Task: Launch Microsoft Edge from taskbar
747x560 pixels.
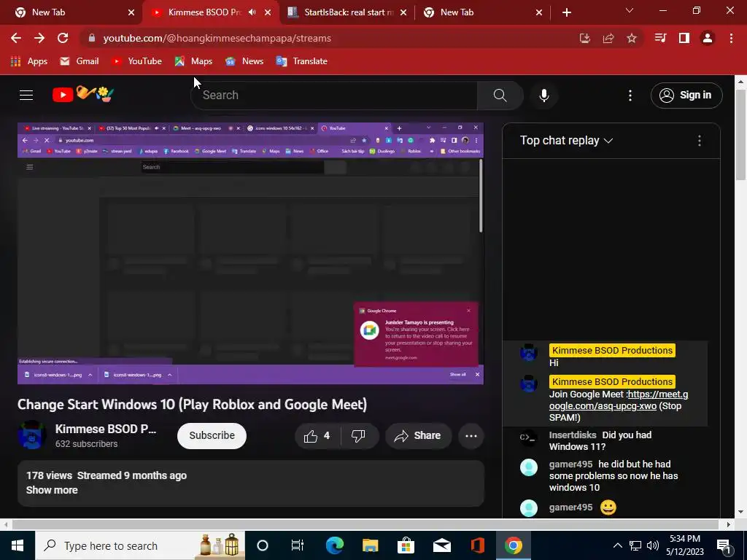Action: click(334, 545)
